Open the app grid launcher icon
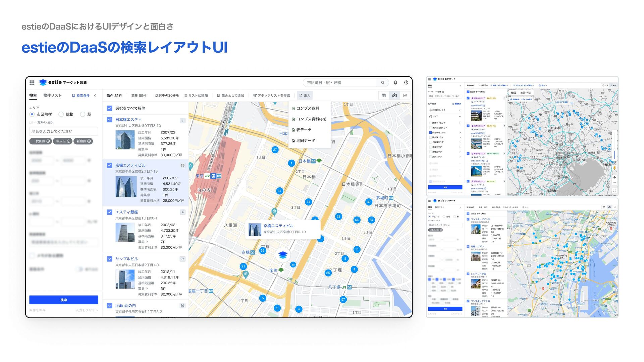The image size is (644, 362). pyautogui.click(x=32, y=82)
